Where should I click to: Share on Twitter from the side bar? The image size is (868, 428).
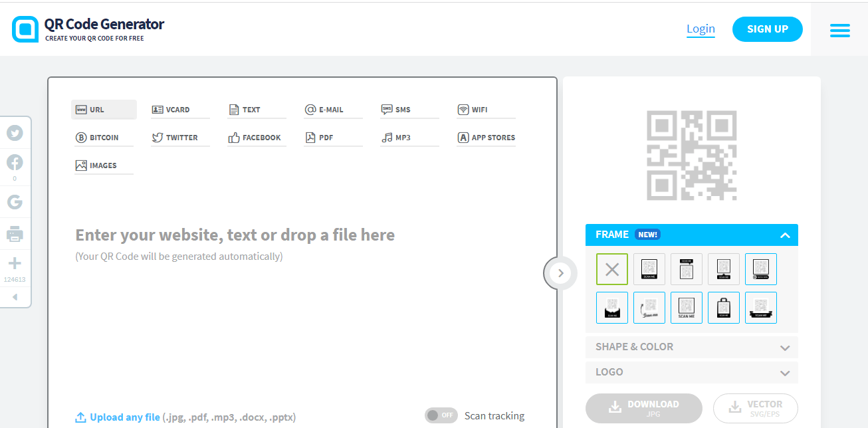[x=15, y=133]
